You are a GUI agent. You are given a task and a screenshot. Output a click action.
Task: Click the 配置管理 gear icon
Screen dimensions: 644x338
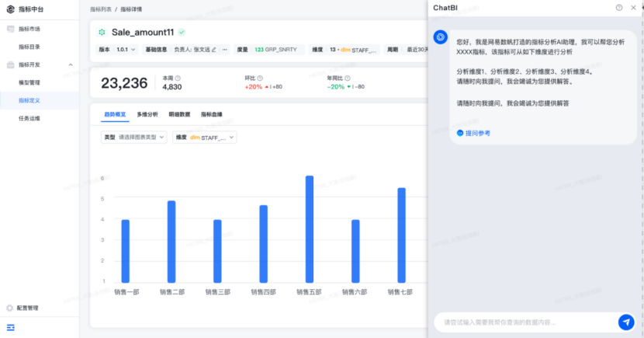tap(10, 308)
